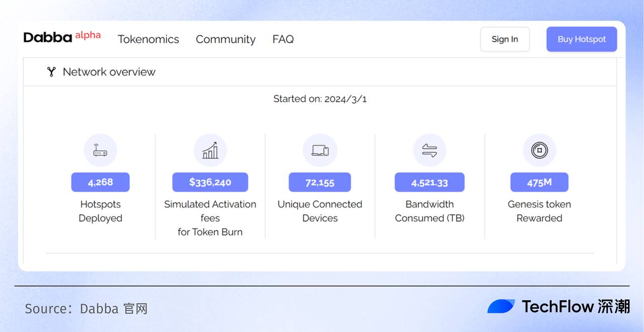Screen dimensions: 644x332
Task: Click the Sign In button
Action: coord(505,39)
